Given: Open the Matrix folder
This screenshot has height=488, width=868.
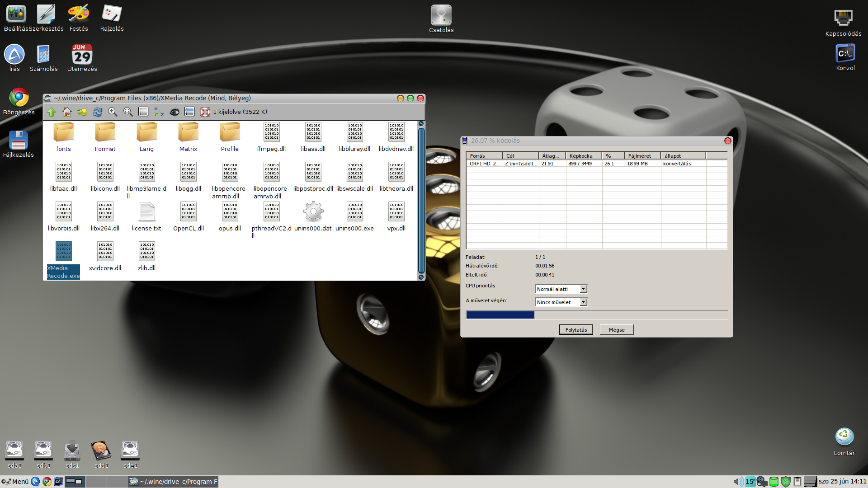Looking at the screenshot, I should pyautogui.click(x=189, y=137).
